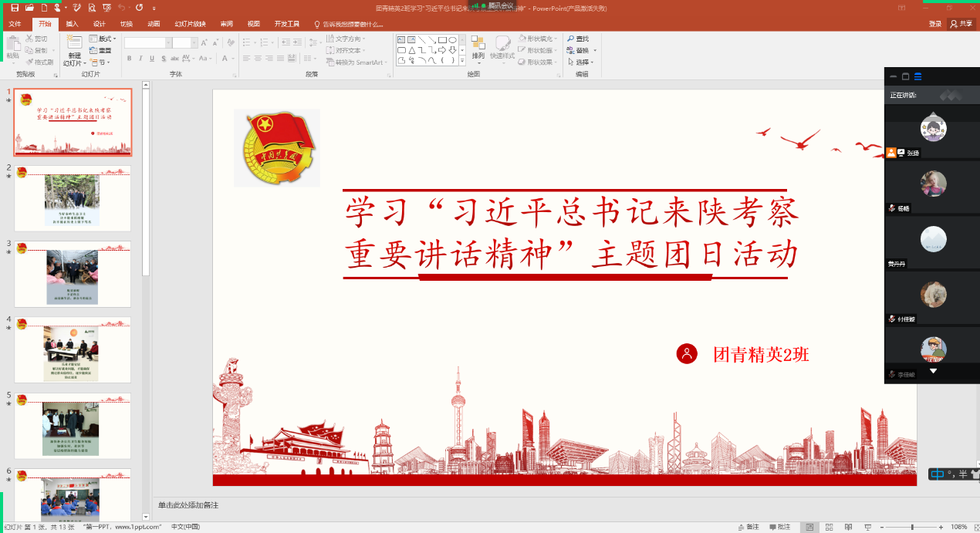Click Replace (替换) button
Screen dimensions: 980x533
[x=577, y=50]
